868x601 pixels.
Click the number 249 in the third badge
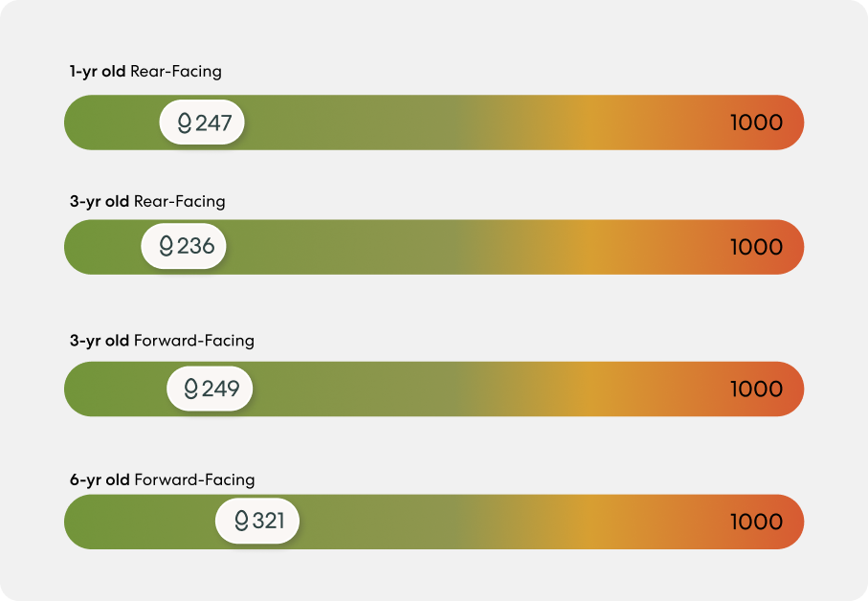pyautogui.click(x=221, y=389)
